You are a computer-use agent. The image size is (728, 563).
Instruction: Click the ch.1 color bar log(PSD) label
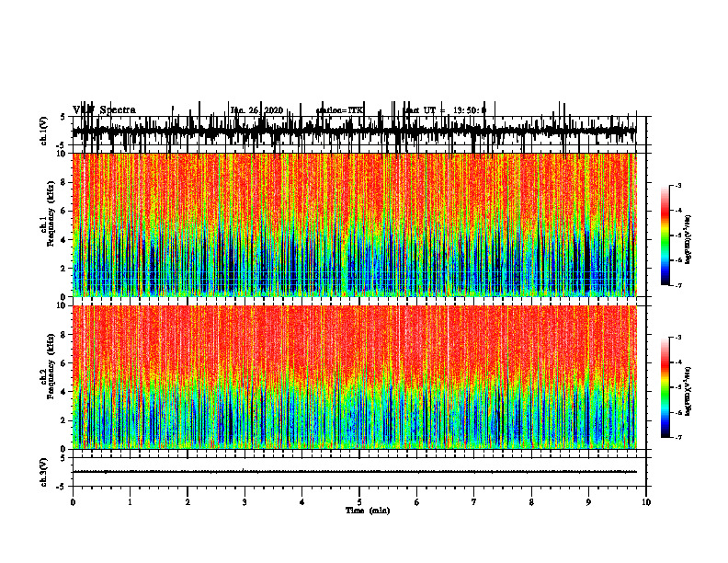[x=688, y=240]
